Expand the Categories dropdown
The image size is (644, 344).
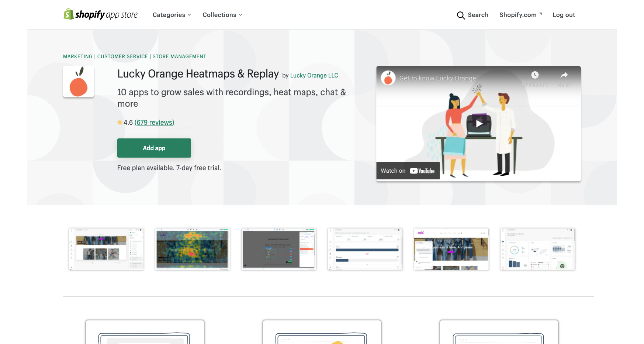click(172, 15)
